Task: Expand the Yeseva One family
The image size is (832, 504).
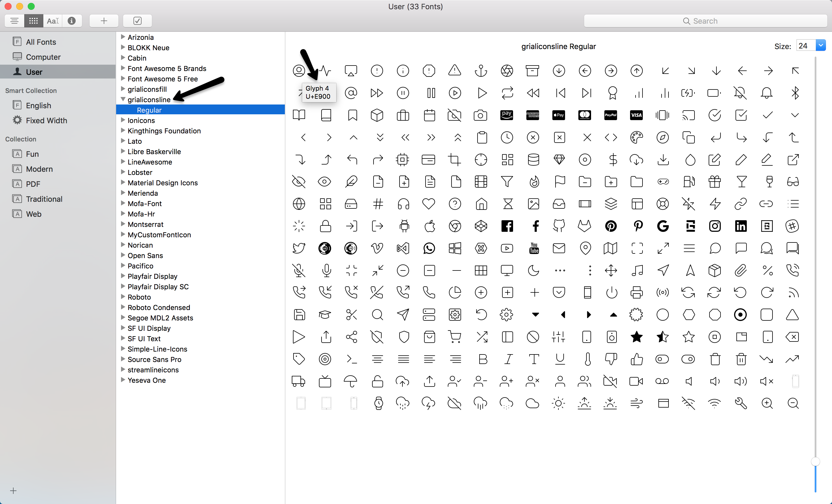Action: (x=123, y=380)
